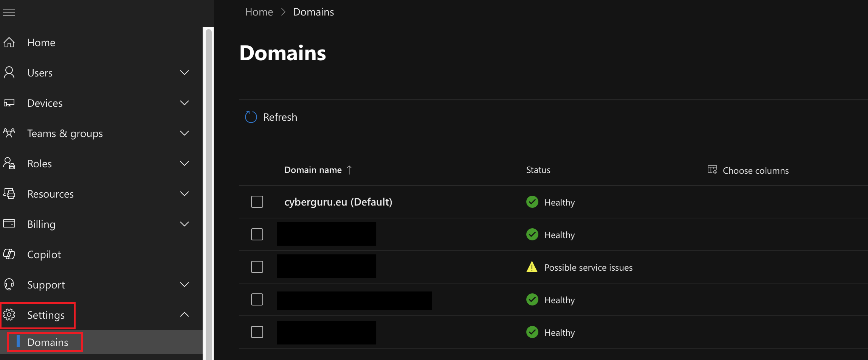Click Healthy status for cyberguru.eu

560,203
